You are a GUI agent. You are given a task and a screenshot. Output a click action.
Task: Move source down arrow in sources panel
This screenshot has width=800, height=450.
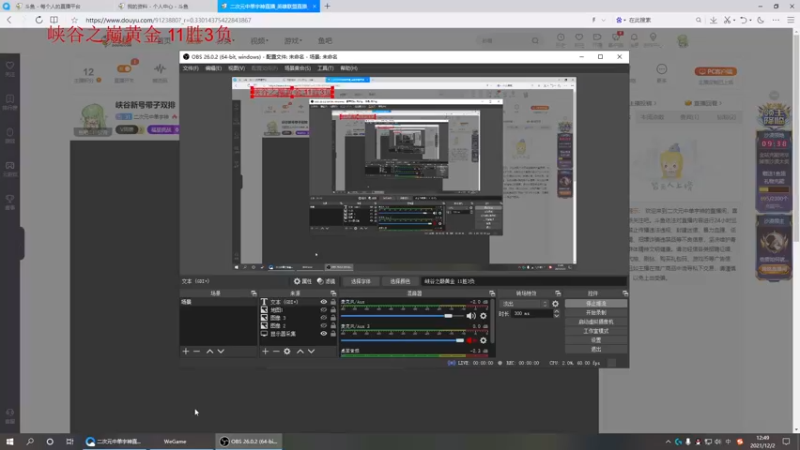tap(311, 351)
